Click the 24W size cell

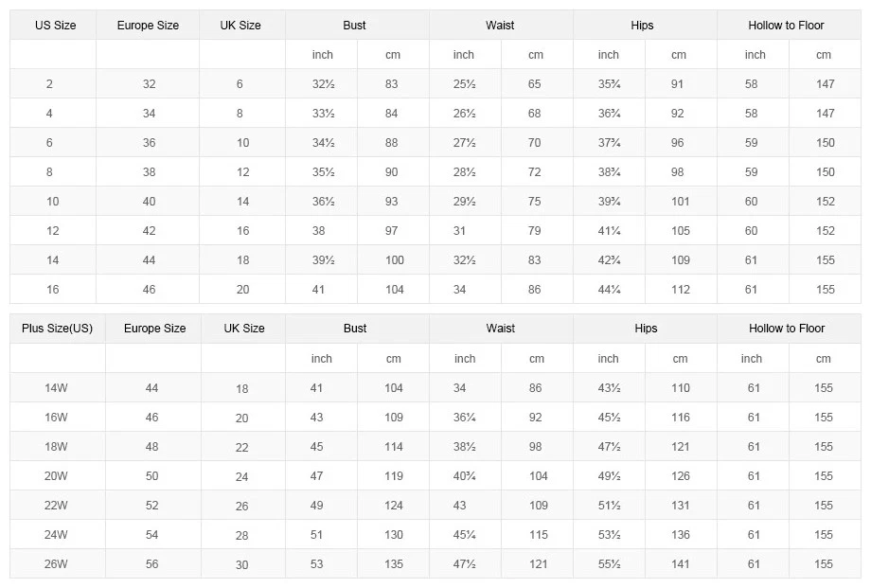click(x=56, y=535)
